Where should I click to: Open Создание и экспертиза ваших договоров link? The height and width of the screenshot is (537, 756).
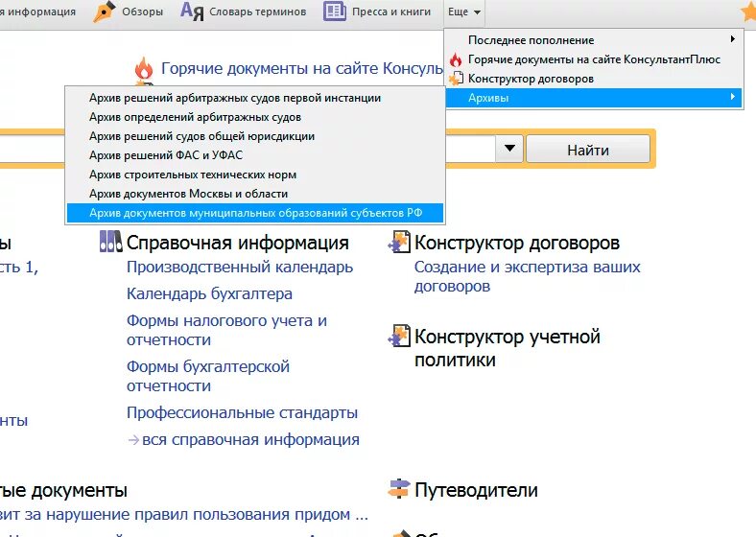(527, 276)
